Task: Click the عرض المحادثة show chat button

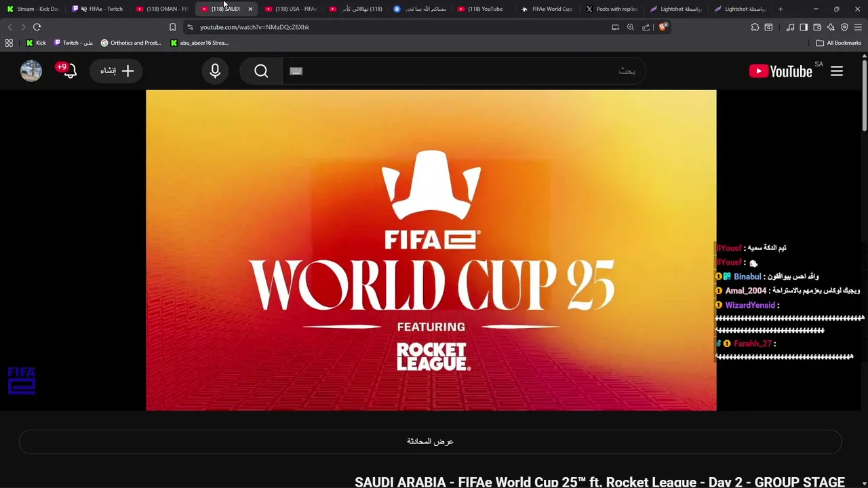Action: point(431,441)
